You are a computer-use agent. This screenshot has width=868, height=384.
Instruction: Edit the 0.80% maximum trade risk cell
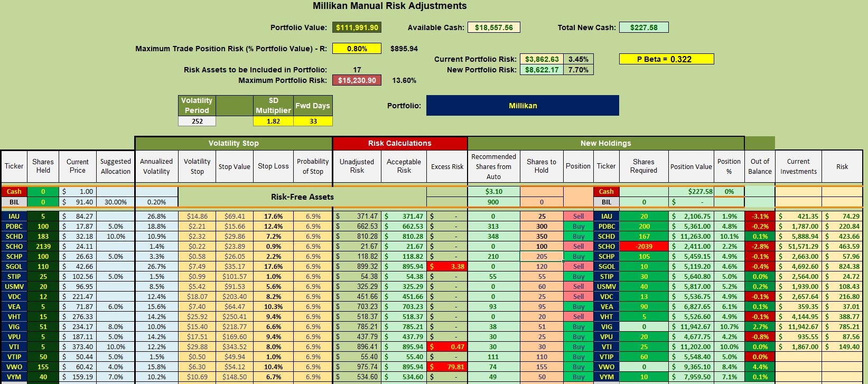[x=357, y=49]
